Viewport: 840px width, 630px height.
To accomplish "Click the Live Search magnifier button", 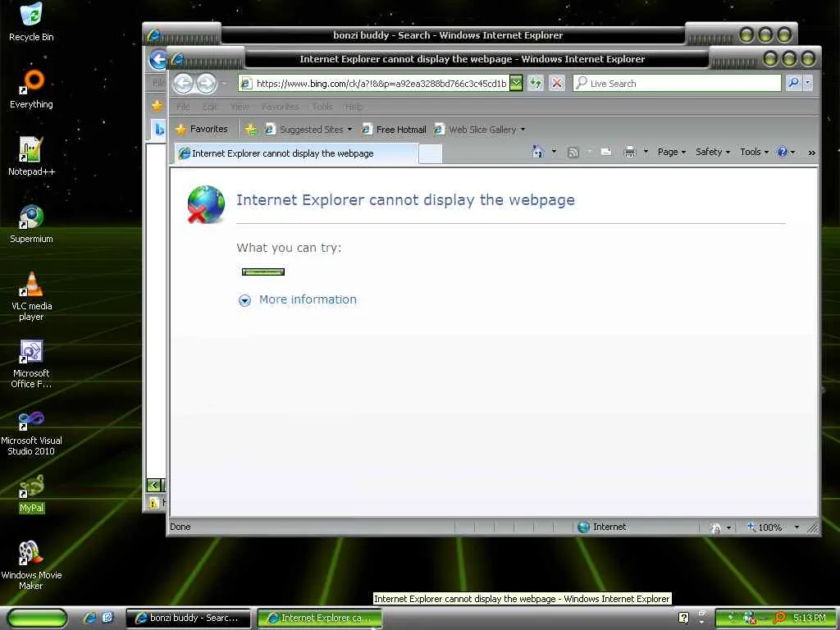I will (x=793, y=83).
